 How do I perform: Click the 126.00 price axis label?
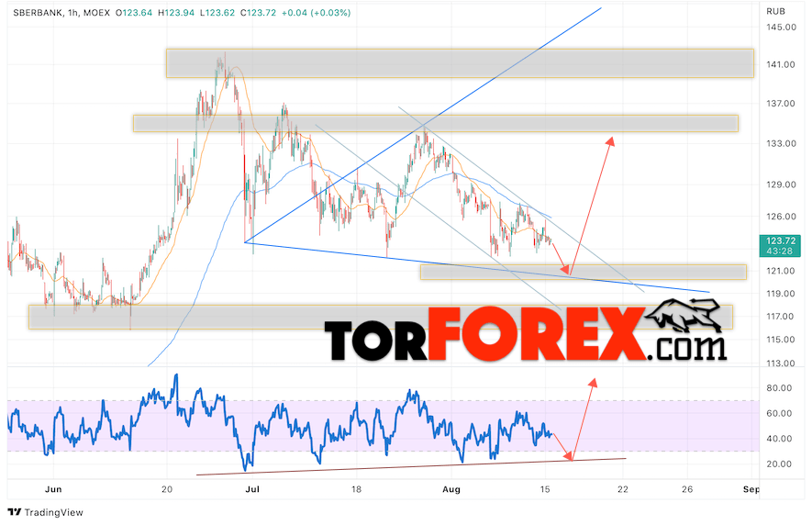(781, 217)
